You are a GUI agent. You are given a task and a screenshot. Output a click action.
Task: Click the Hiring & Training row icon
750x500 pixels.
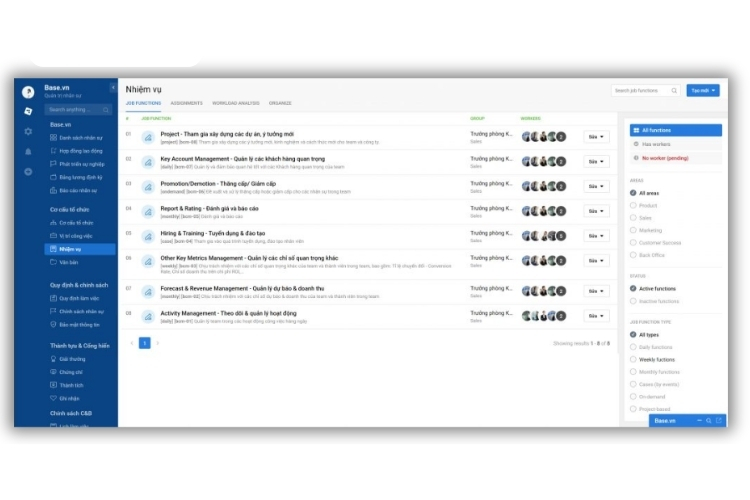click(x=147, y=237)
